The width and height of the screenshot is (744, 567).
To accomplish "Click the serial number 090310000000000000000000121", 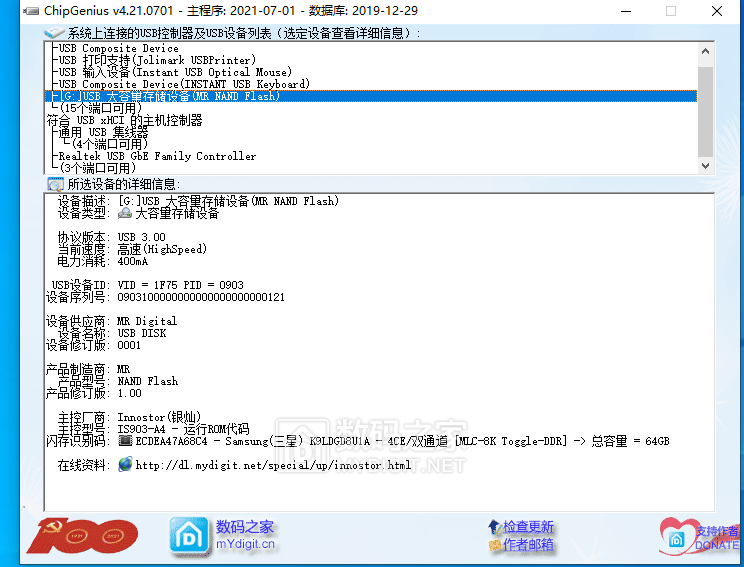I will pyautogui.click(x=201, y=297).
